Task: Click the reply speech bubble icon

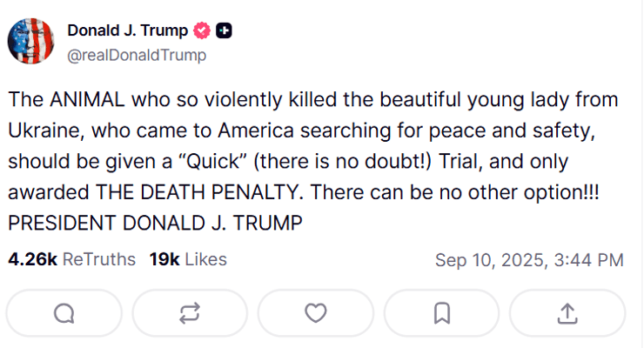Action: (x=64, y=313)
